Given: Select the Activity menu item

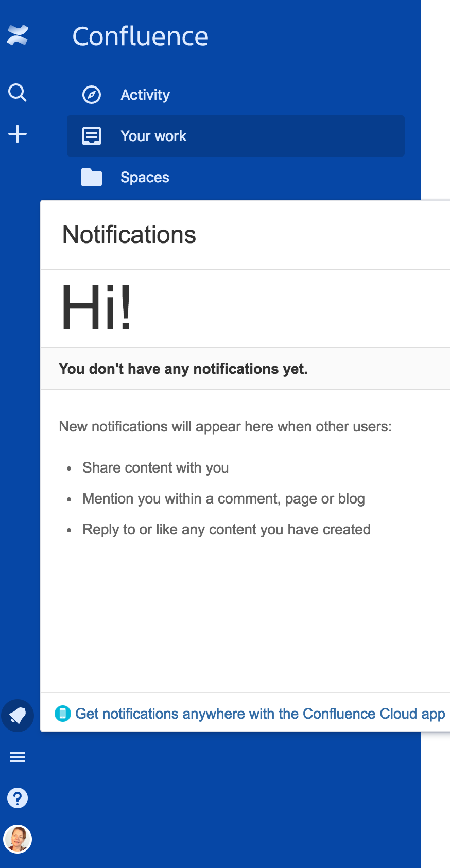Looking at the screenshot, I should tap(145, 95).
